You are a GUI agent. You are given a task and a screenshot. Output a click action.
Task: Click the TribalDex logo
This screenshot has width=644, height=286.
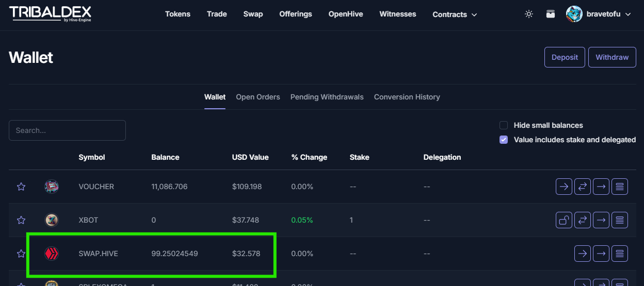[50, 14]
